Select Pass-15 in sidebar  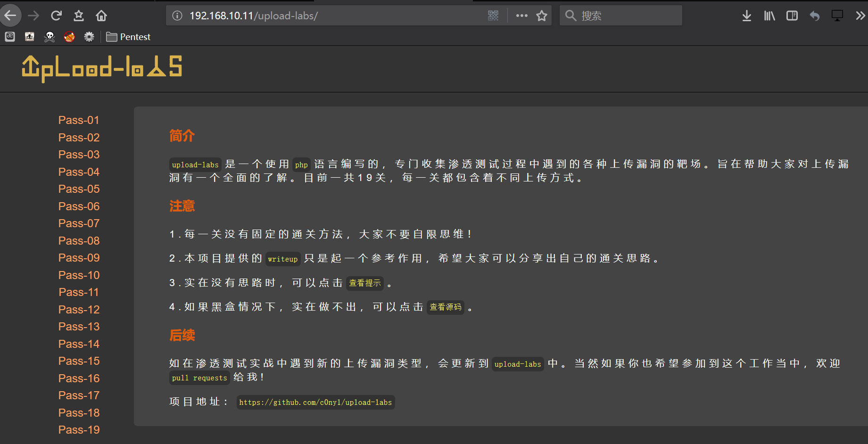click(x=79, y=361)
